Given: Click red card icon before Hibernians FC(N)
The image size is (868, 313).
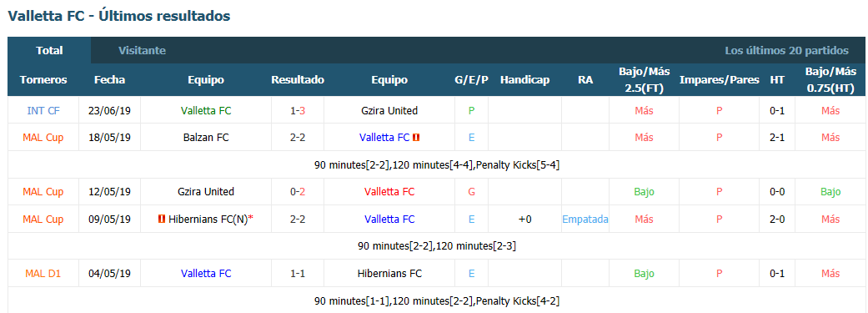Looking at the screenshot, I should tap(162, 220).
